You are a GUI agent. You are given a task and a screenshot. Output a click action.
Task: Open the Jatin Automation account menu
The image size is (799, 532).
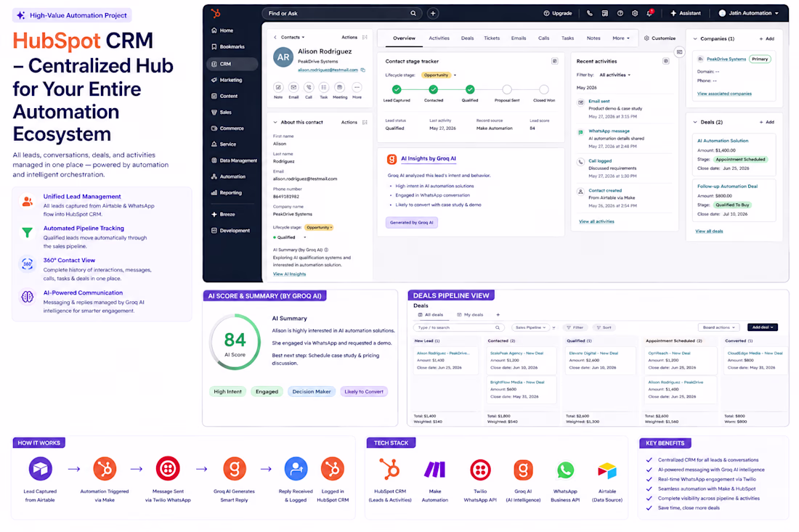click(x=749, y=13)
